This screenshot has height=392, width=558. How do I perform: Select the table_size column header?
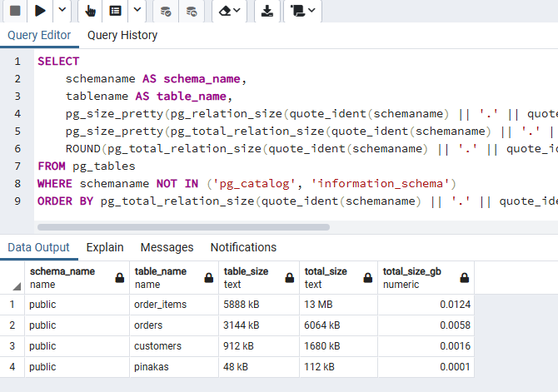click(x=259, y=278)
